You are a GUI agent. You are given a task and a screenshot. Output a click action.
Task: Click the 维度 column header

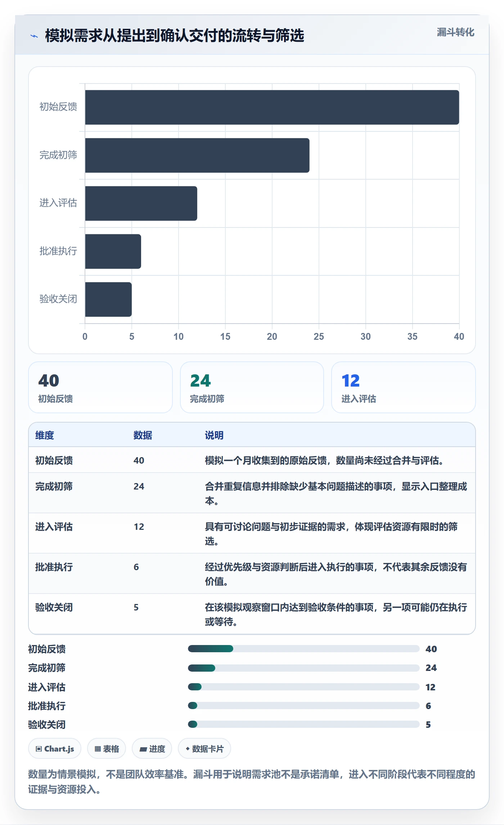tap(45, 435)
